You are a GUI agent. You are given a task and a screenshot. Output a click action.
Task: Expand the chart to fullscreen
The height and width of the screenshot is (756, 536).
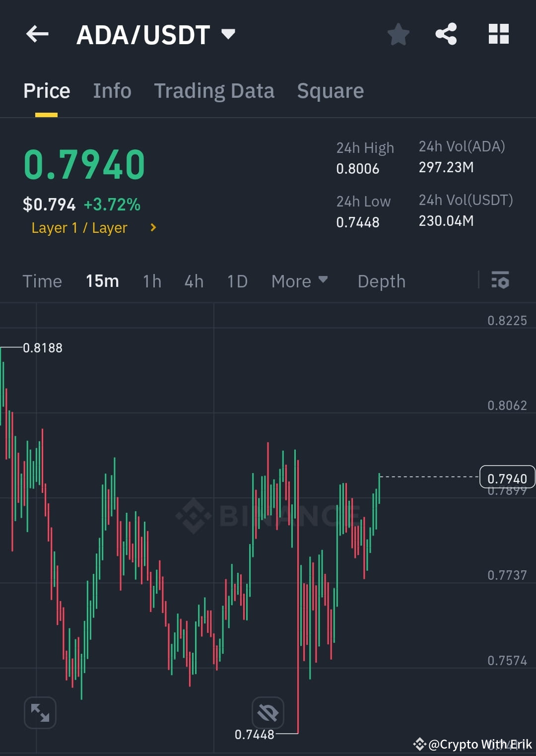40,712
